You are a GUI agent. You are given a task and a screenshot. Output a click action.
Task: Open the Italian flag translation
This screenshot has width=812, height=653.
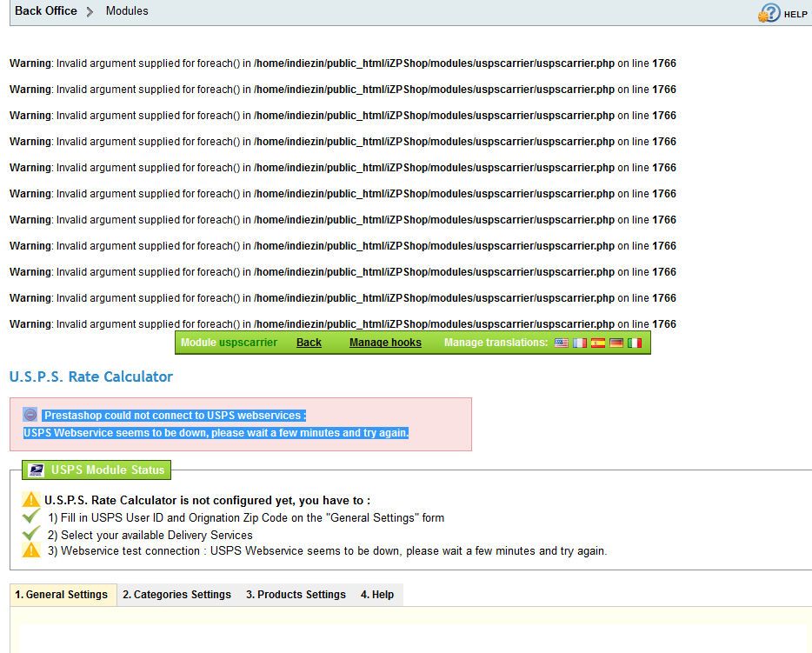[x=635, y=343]
